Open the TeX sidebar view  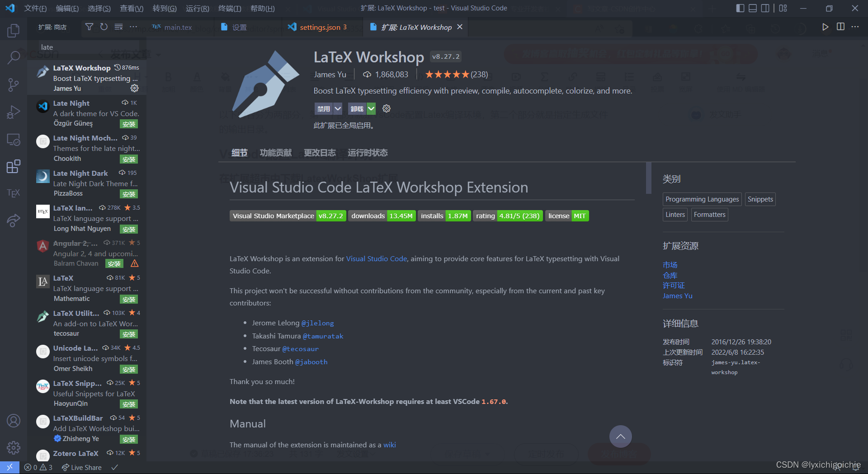pos(14,193)
